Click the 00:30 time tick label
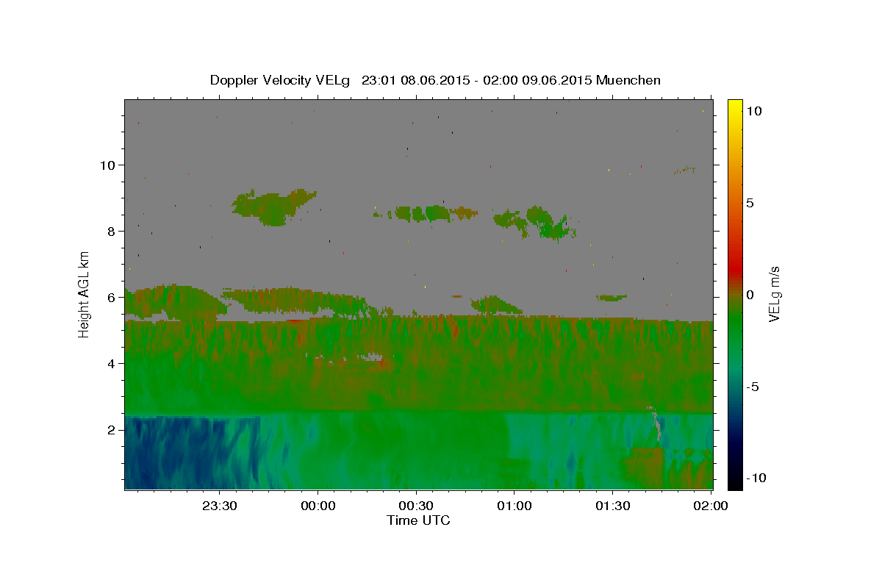882x588 pixels. click(x=416, y=506)
